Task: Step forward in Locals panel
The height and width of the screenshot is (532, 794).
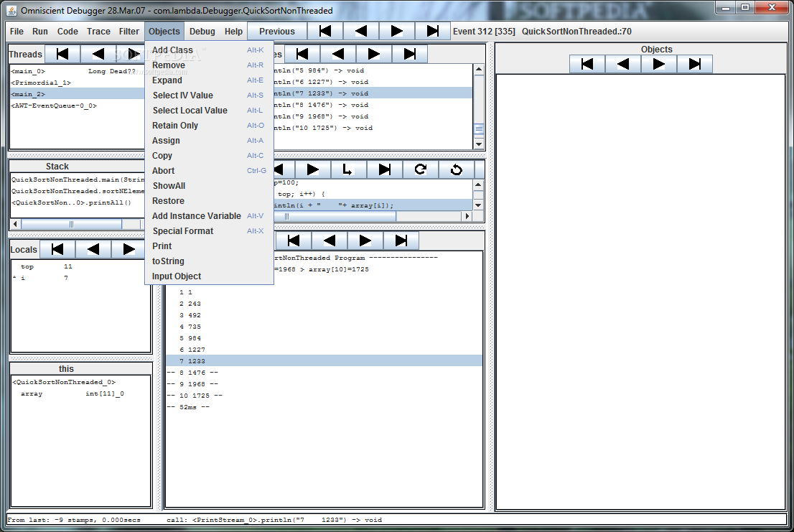Action: pos(129,249)
